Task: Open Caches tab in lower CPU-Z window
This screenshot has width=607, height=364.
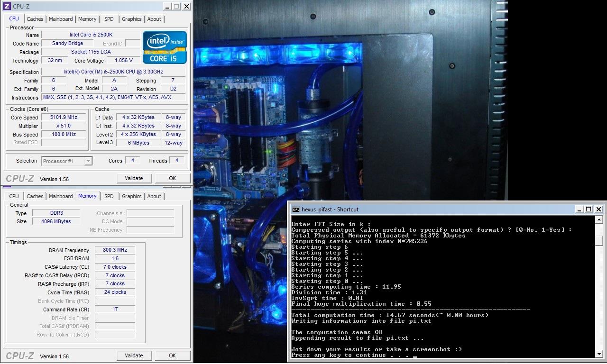Action: pyautogui.click(x=35, y=196)
